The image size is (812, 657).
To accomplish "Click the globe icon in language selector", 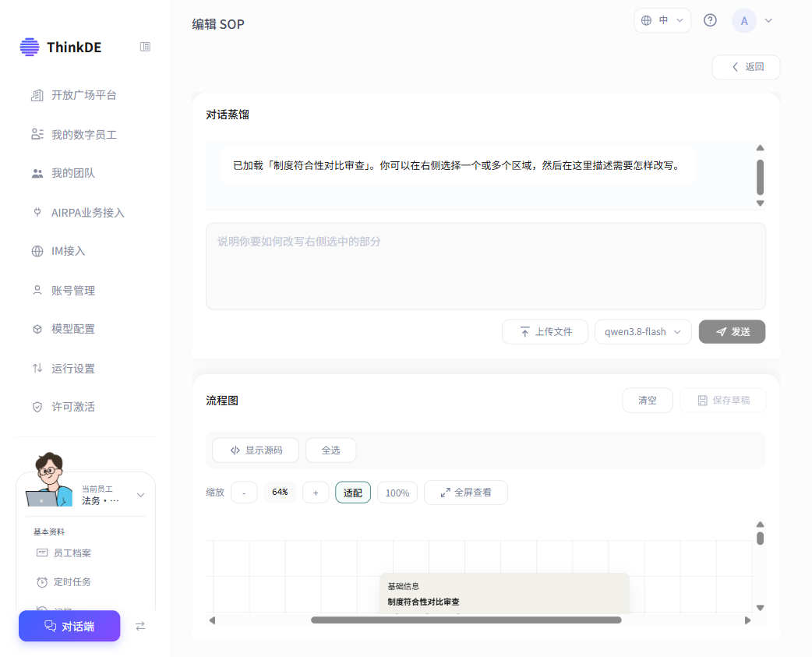I will [646, 20].
